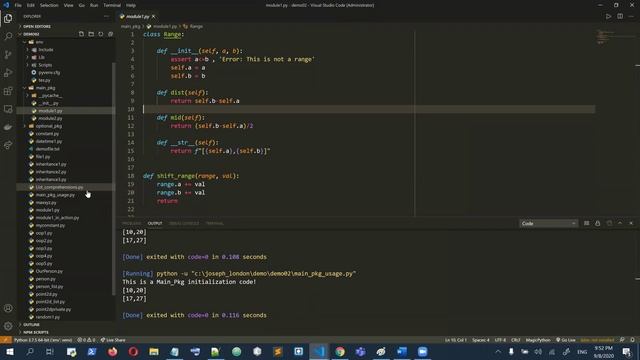Expand the __pycache__ folder

(x=51, y=96)
